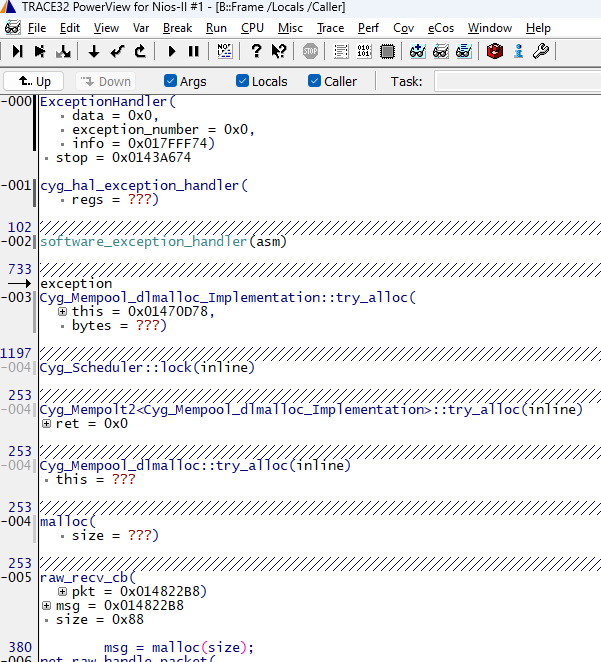Image resolution: width=601 pixels, height=662 pixels.
Task: Click the Up frame button
Action: click(34, 81)
